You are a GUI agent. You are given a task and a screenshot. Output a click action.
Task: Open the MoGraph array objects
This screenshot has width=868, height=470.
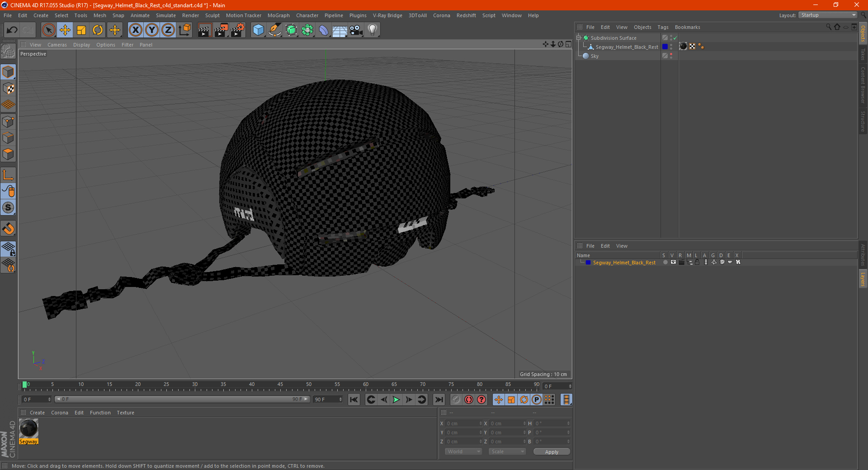(x=307, y=30)
